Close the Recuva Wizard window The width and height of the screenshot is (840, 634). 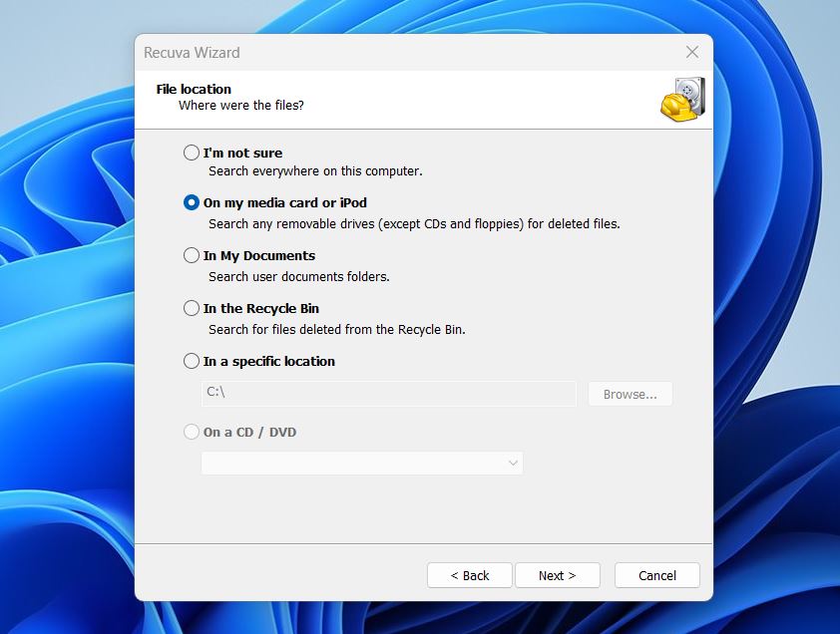(692, 52)
